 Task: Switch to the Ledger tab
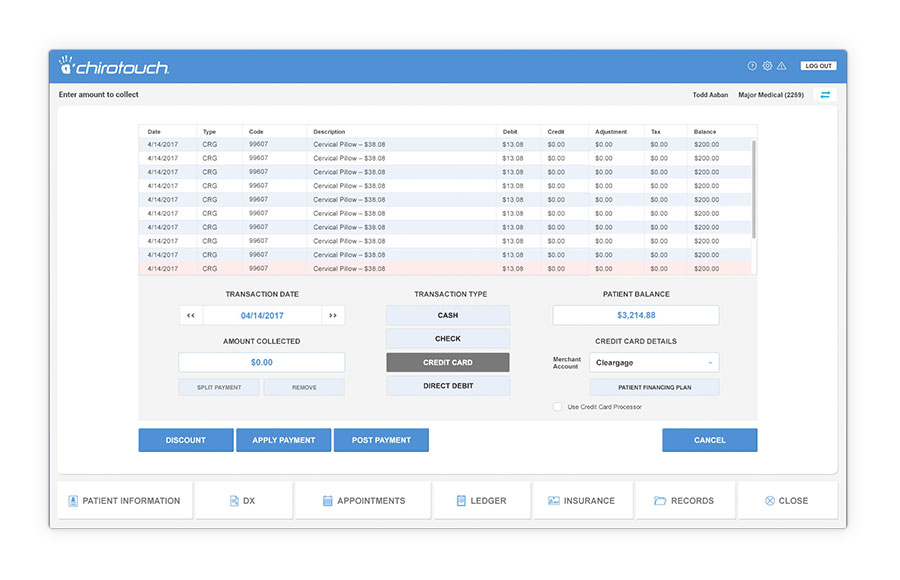click(481, 500)
